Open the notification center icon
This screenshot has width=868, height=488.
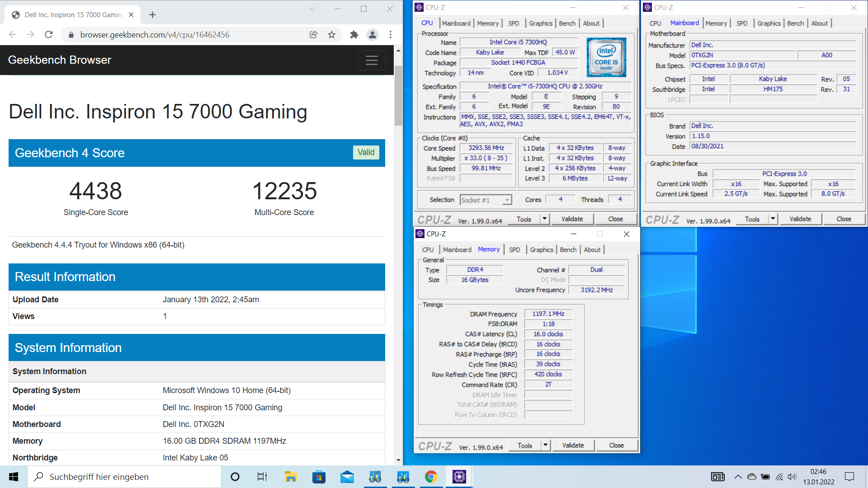[849, 477]
